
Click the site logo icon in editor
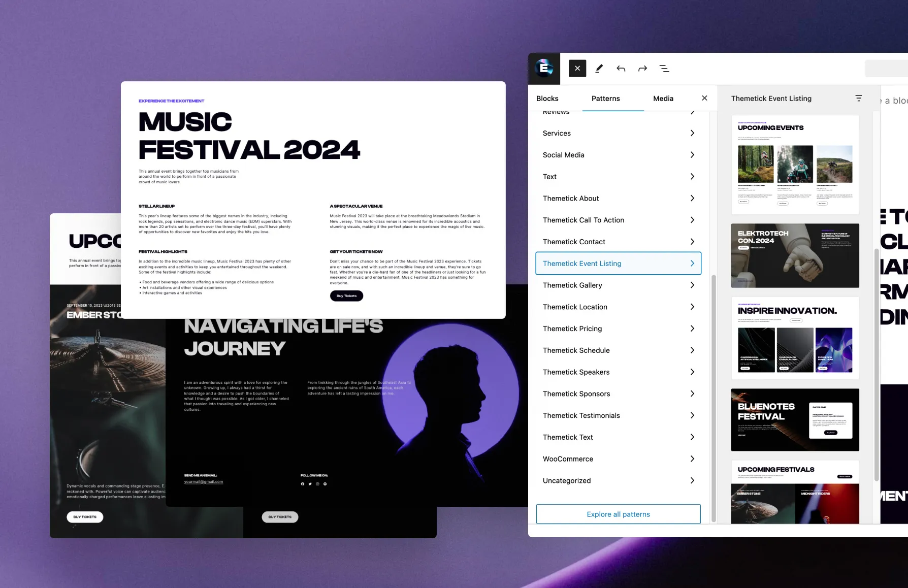pos(544,69)
